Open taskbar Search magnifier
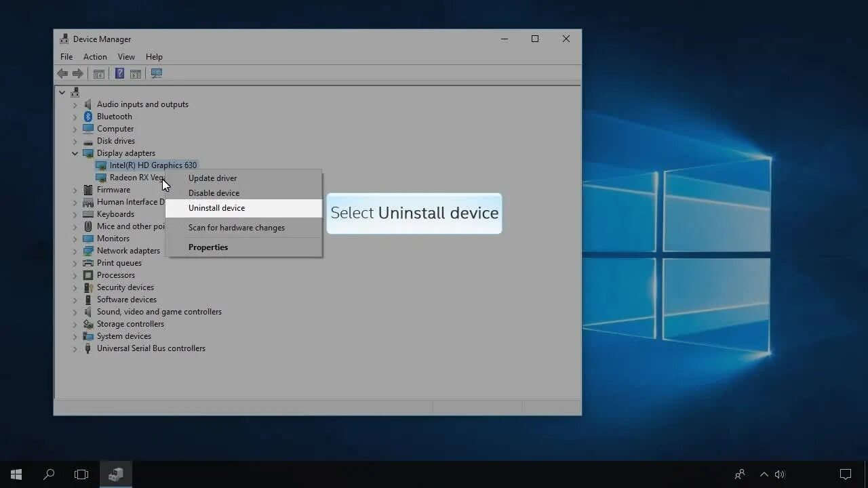This screenshot has height=488, width=868. point(49,474)
